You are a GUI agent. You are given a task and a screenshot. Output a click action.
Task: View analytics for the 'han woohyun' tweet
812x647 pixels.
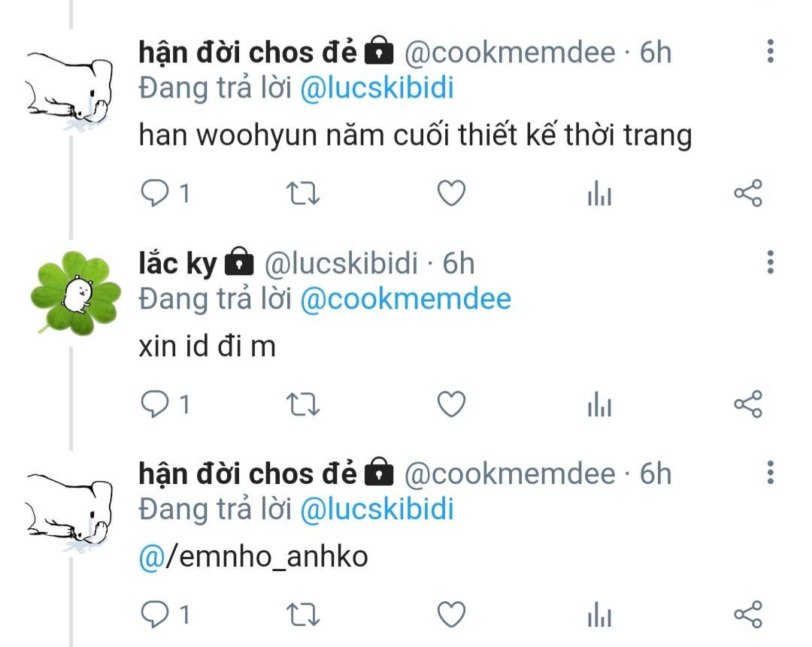[x=600, y=193]
